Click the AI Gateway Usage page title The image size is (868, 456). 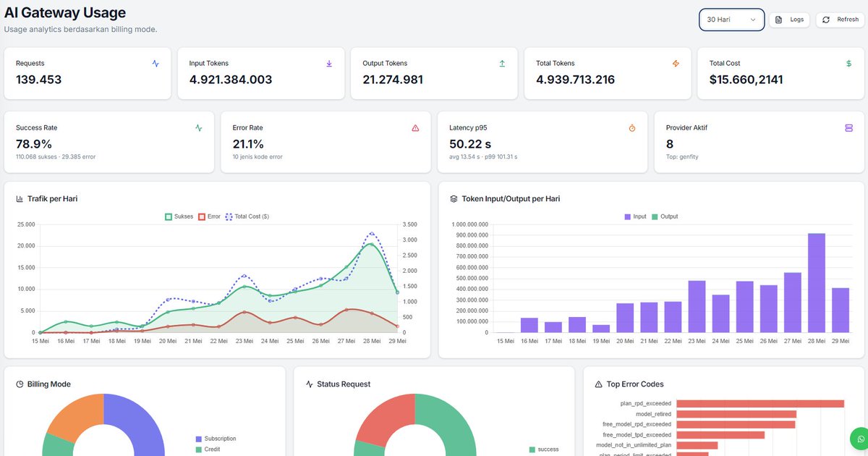(x=65, y=13)
